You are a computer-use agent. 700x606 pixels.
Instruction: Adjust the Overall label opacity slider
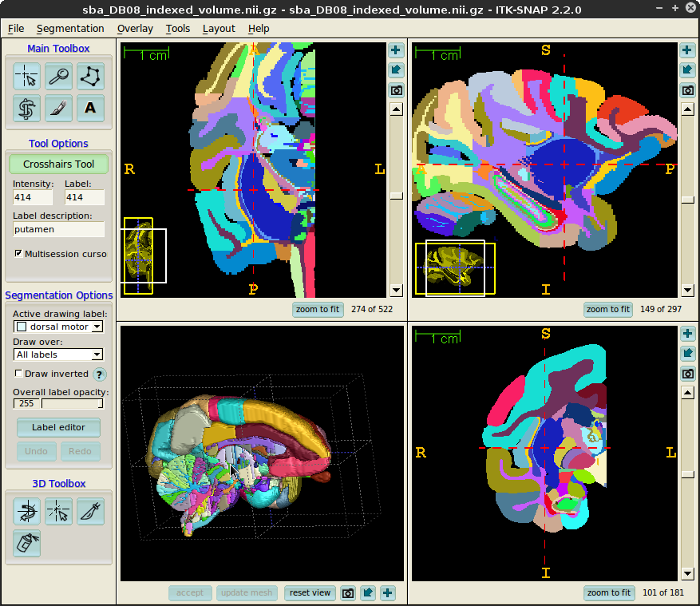tap(72, 404)
